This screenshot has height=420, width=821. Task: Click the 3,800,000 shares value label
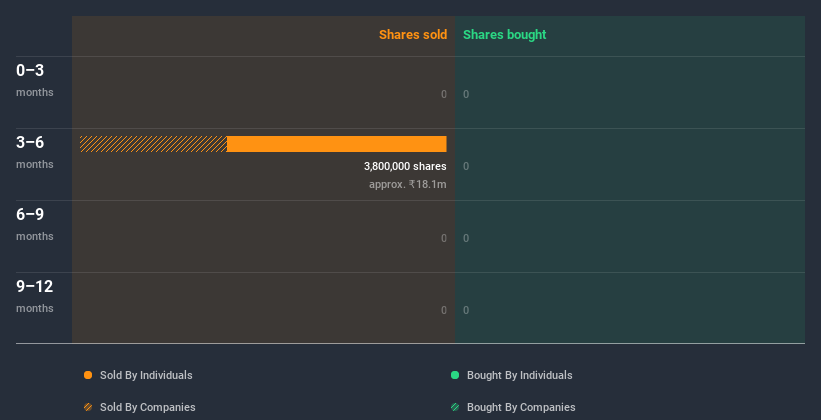pyautogui.click(x=405, y=166)
